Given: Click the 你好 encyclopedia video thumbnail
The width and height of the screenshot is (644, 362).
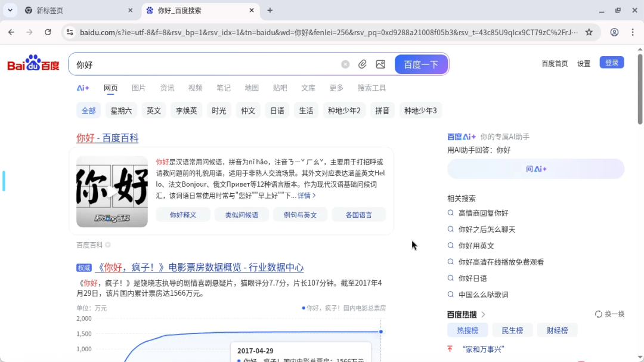Looking at the screenshot, I should (x=112, y=191).
